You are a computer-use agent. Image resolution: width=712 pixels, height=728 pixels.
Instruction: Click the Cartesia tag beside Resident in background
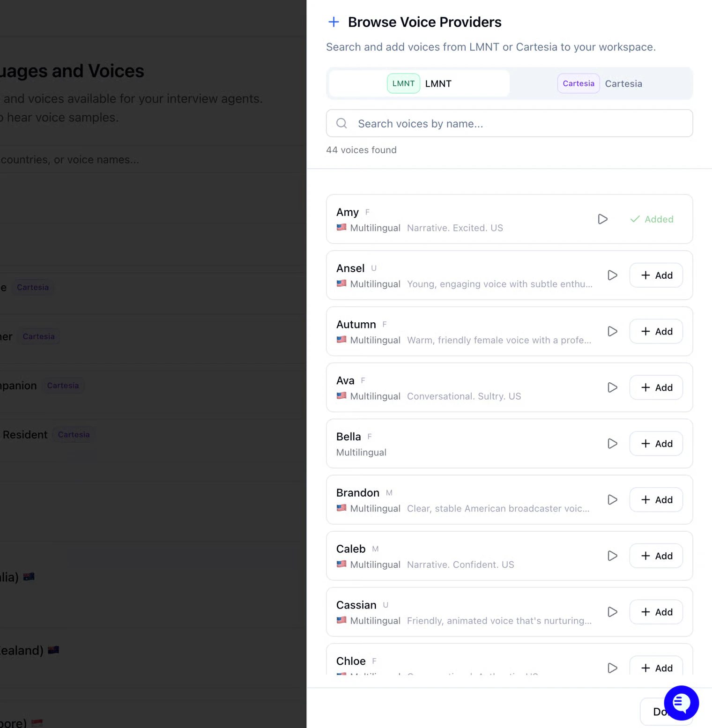click(74, 435)
